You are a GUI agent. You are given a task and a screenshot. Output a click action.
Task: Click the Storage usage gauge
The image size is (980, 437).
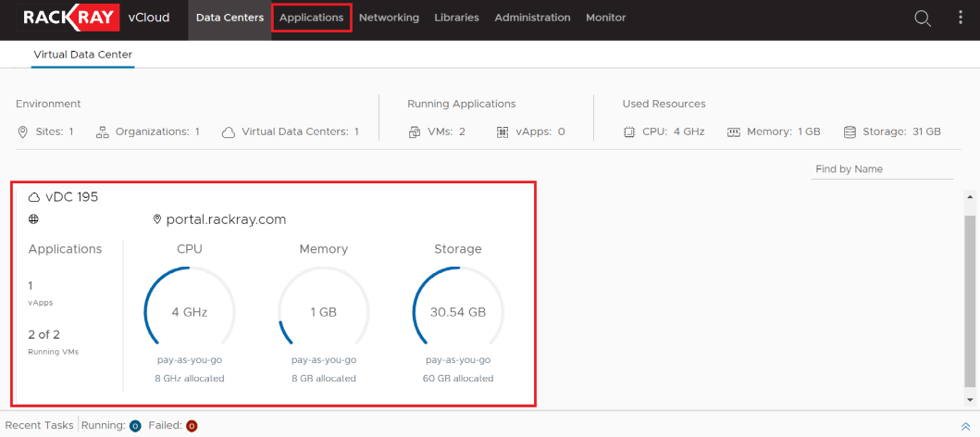[x=458, y=312]
